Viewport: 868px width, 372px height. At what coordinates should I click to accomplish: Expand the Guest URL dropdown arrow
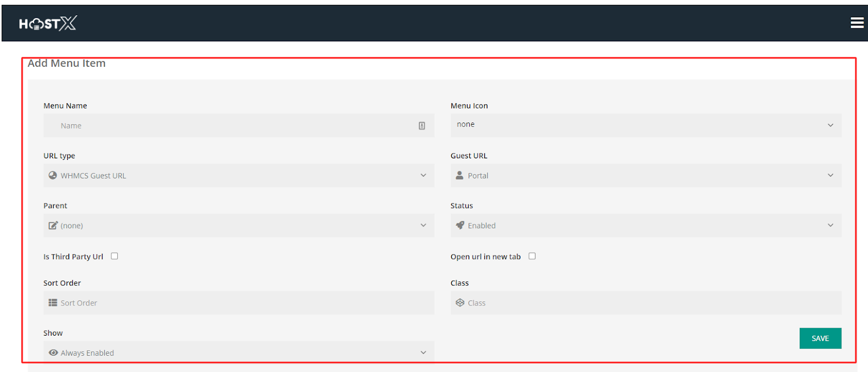coord(830,175)
